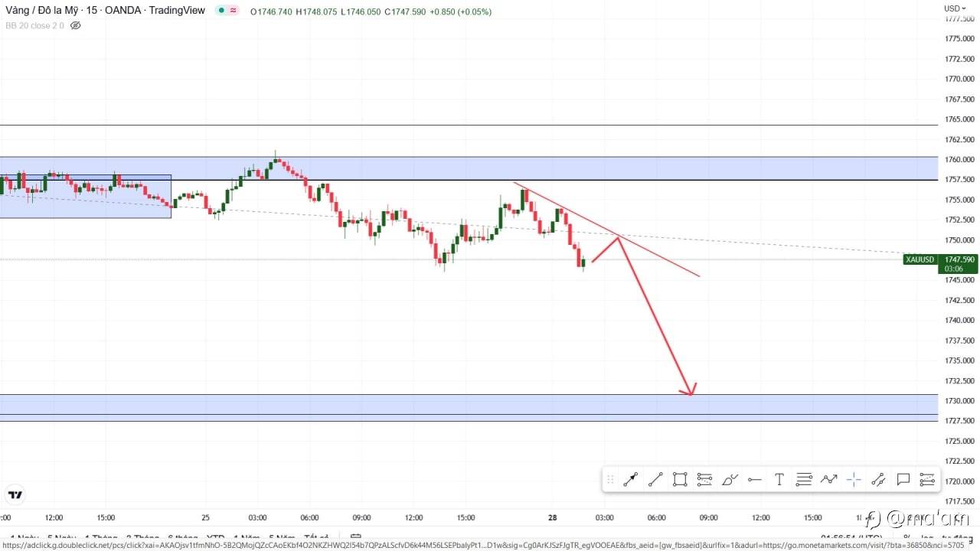Click the H1748.075 high value
This screenshot has height=551, width=980.
click(317, 11)
